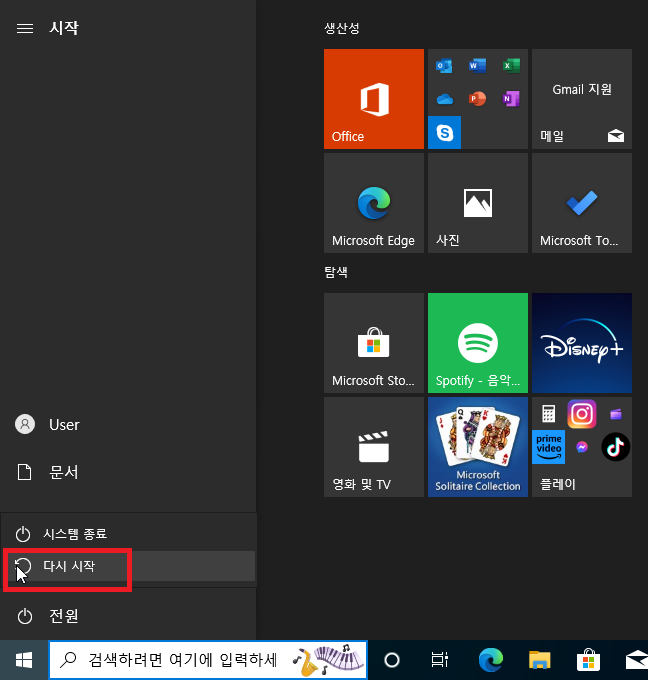
Task: Open Cortana from the taskbar
Action: [392, 660]
